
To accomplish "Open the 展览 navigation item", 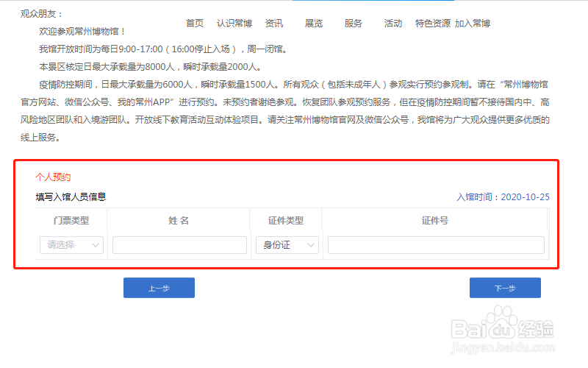I will 314,24.
